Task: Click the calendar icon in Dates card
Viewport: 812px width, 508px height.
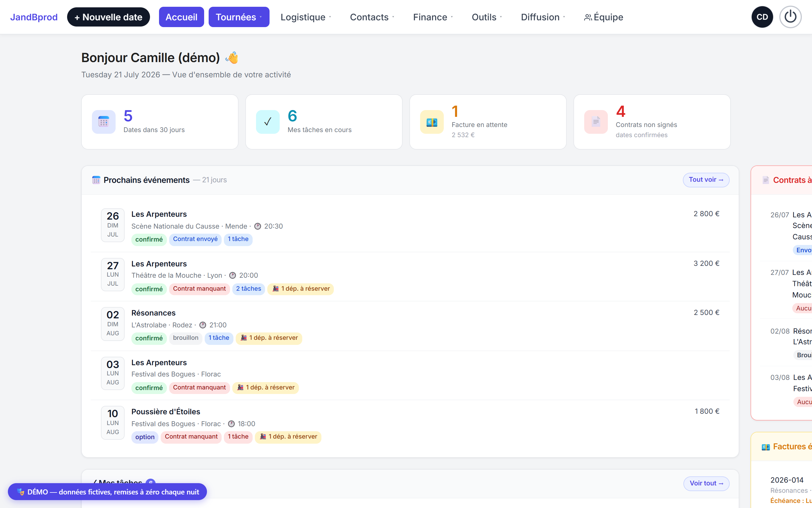Action: pos(104,122)
